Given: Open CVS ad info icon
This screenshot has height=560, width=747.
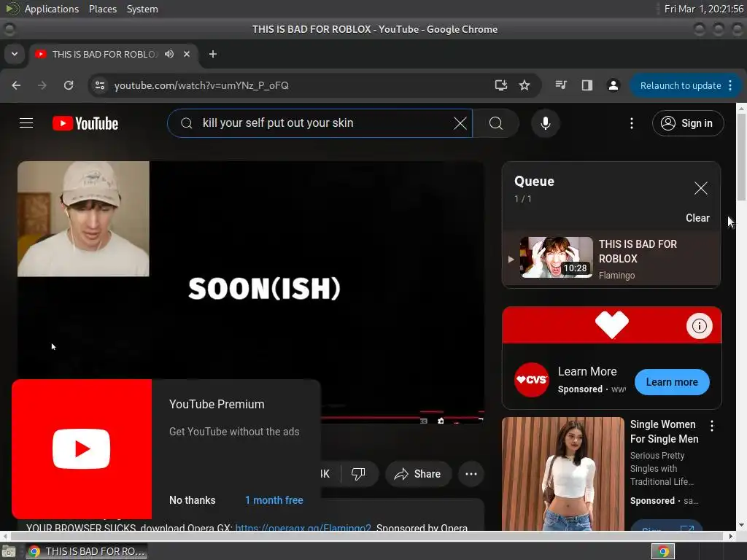Looking at the screenshot, I should pos(700,326).
